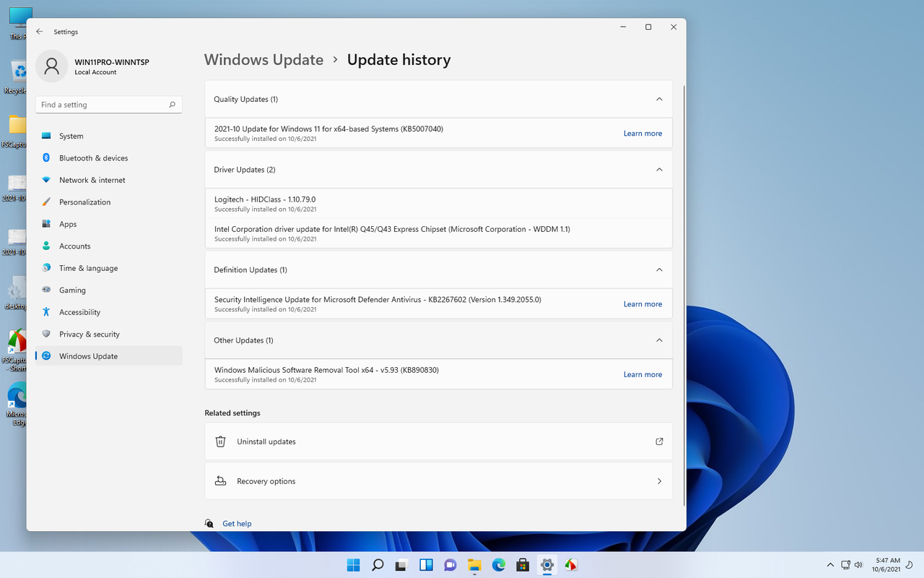Click the FSCapture icon on taskbar

point(571,565)
